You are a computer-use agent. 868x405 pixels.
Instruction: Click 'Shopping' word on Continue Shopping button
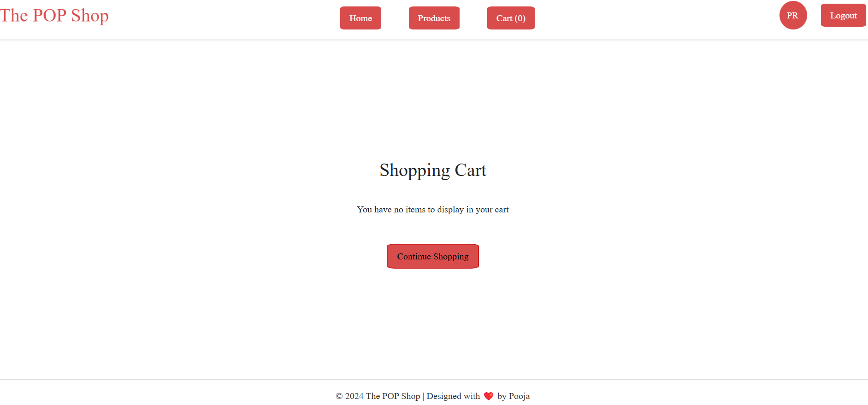point(451,257)
